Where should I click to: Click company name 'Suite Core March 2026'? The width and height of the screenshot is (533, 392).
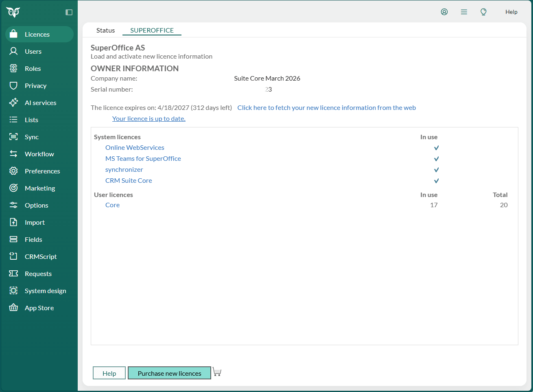267,78
